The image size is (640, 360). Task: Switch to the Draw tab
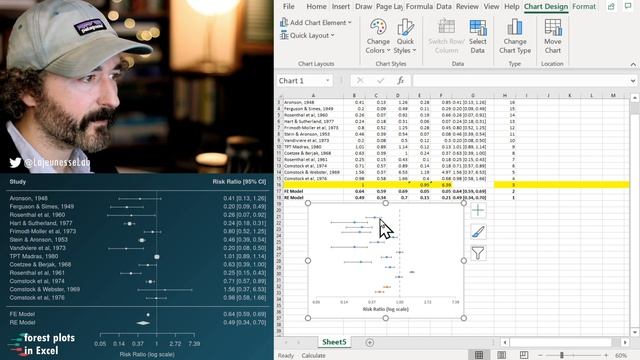click(363, 7)
